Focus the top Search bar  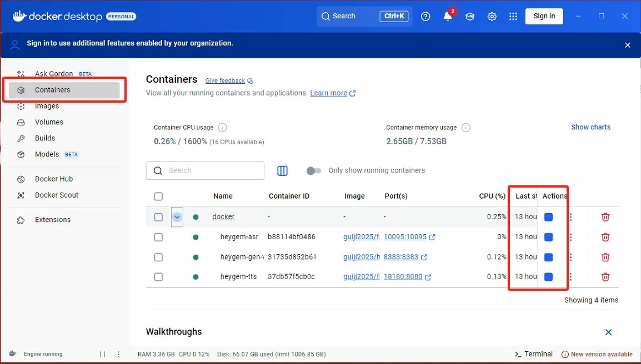[364, 16]
